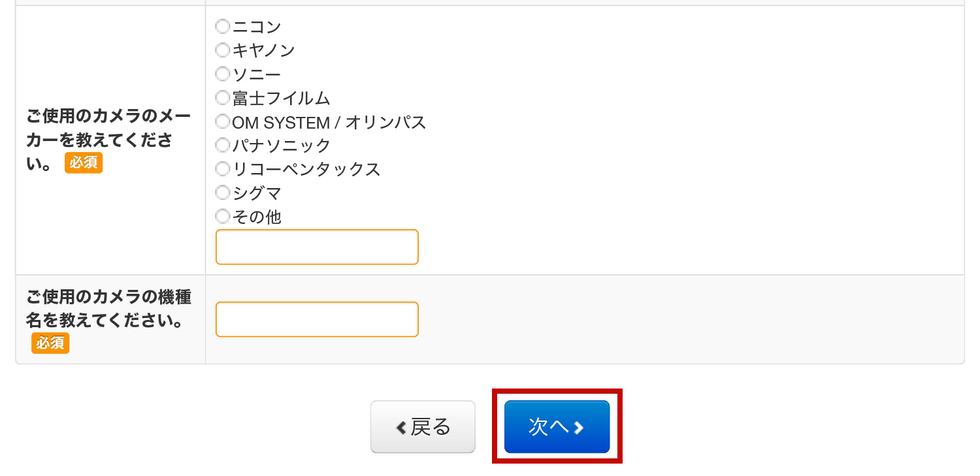The height and width of the screenshot is (476, 980).
Task: Select the その他 radio option
Action: click(223, 216)
